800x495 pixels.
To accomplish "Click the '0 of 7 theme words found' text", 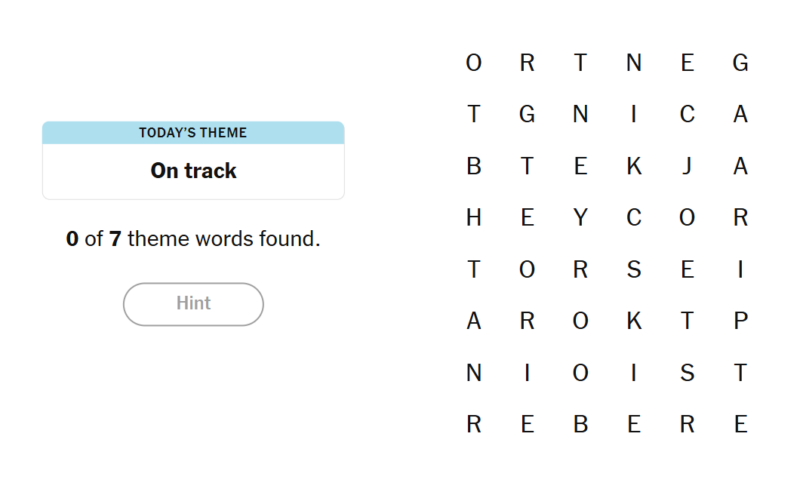I will 193,240.
